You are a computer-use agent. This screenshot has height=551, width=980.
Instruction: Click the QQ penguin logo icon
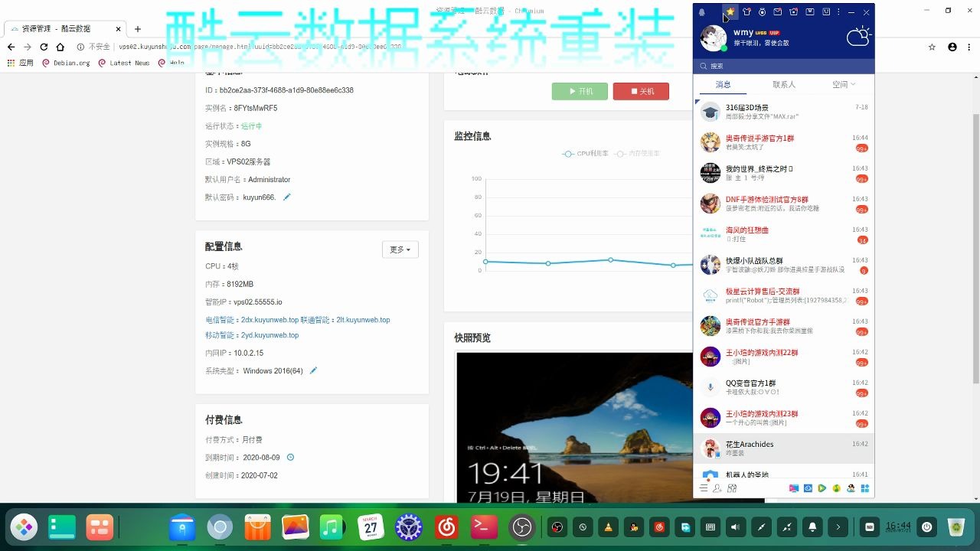[x=702, y=12]
